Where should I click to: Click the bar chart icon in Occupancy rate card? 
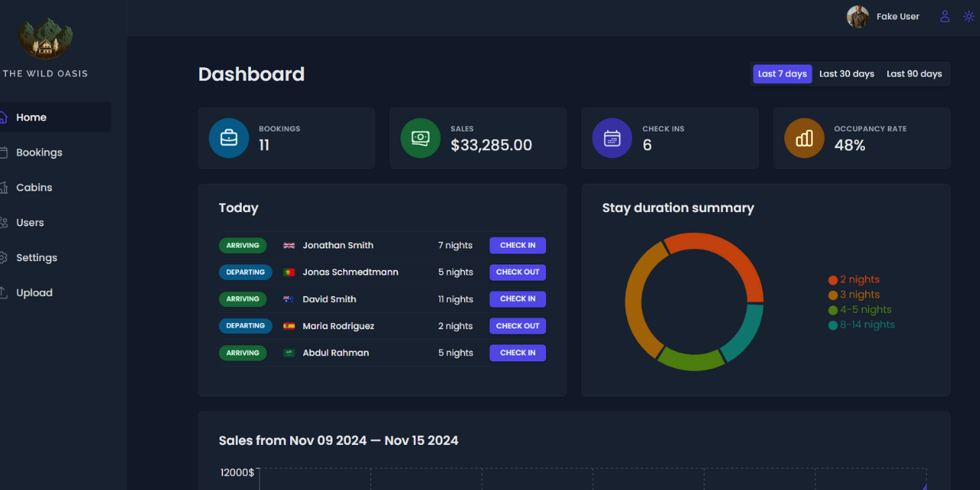[x=804, y=138]
